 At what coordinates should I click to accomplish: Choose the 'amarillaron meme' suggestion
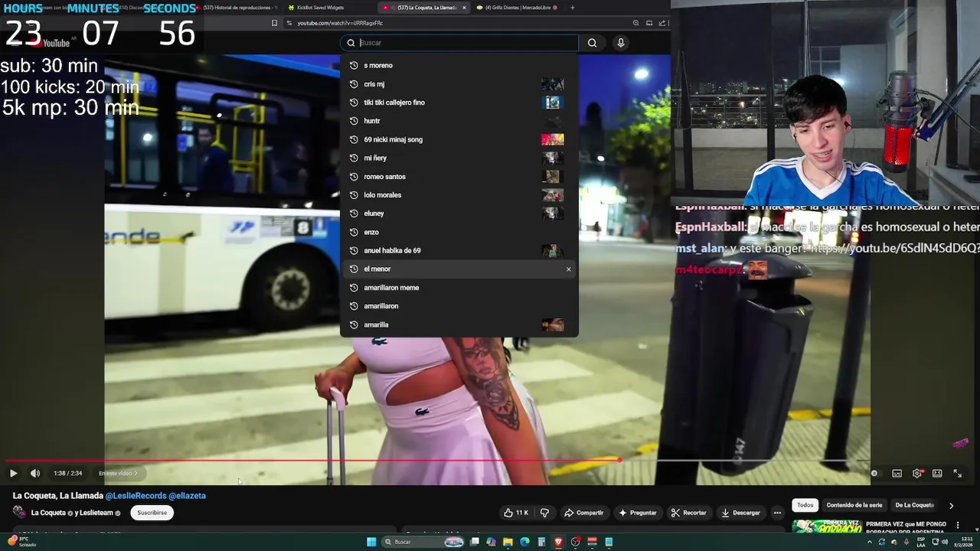(459, 288)
